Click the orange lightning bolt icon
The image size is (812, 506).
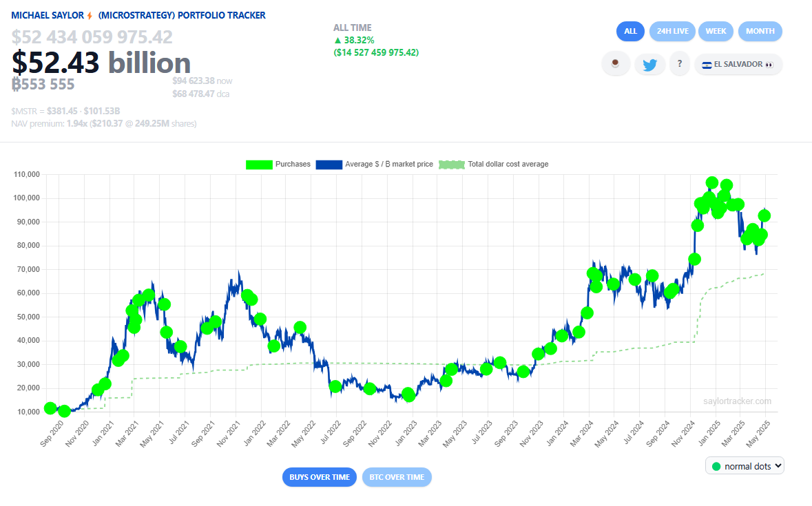click(x=90, y=16)
